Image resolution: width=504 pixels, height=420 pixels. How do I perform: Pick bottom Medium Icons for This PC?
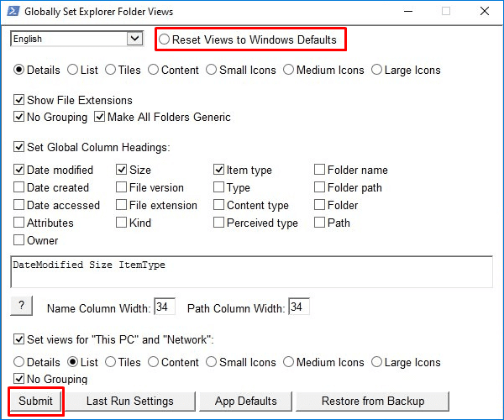(x=289, y=362)
